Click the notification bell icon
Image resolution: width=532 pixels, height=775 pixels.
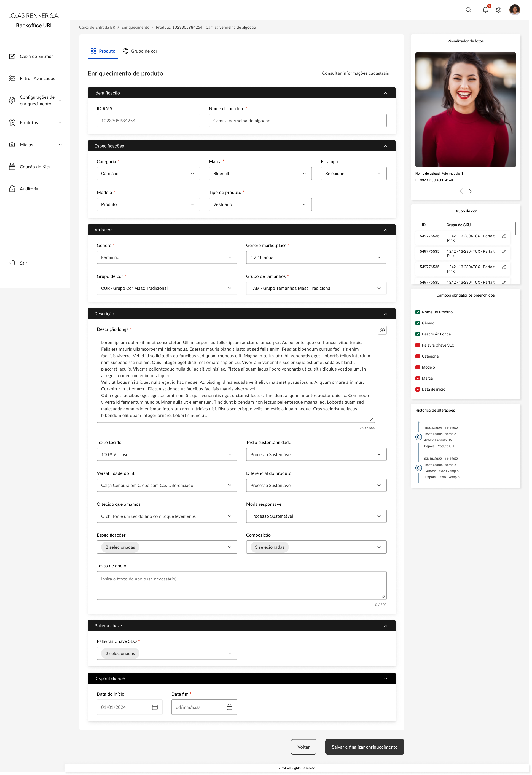(485, 10)
